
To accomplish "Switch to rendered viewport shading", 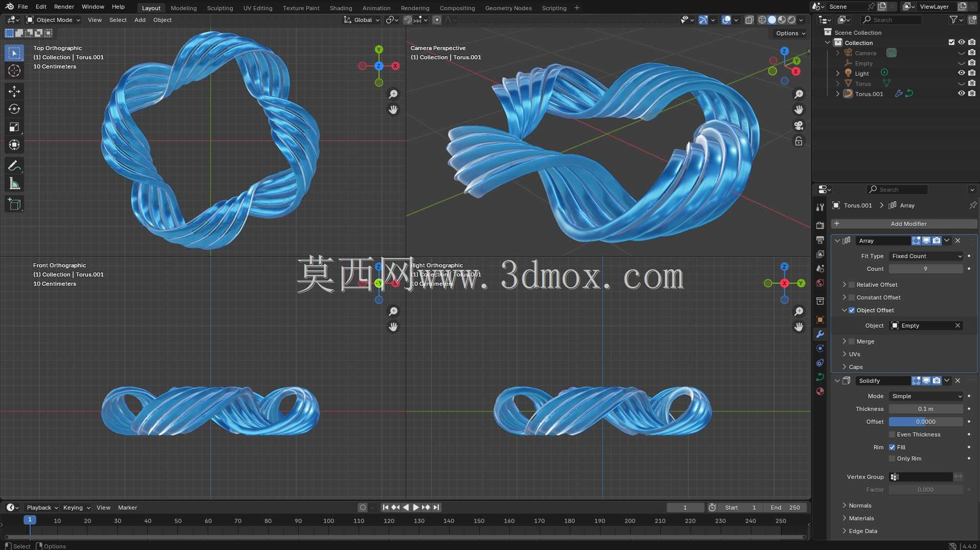I will [x=792, y=20].
